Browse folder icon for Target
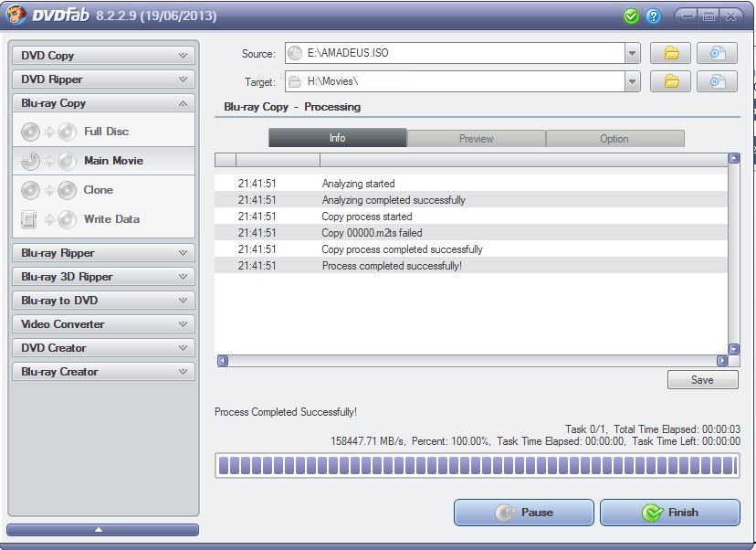 point(671,81)
